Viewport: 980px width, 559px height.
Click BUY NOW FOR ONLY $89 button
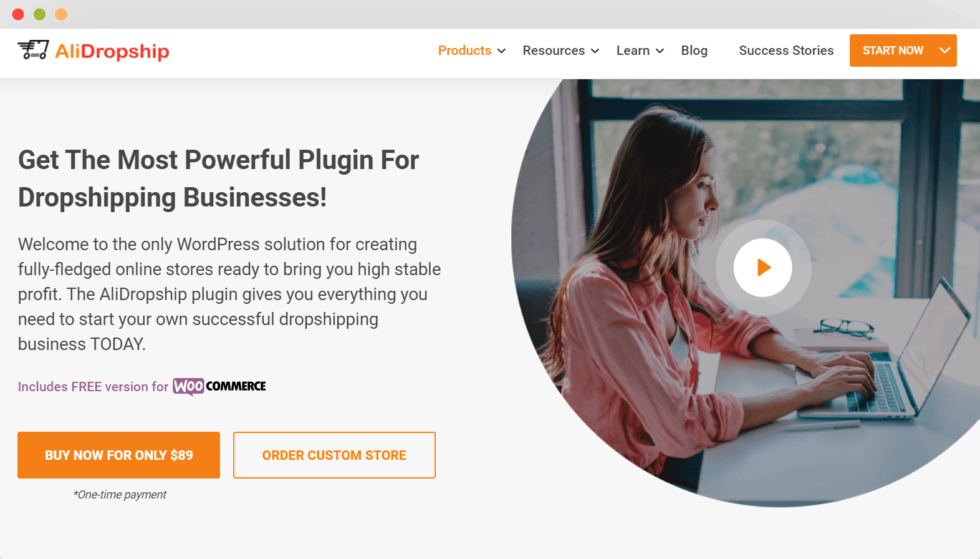click(118, 455)
